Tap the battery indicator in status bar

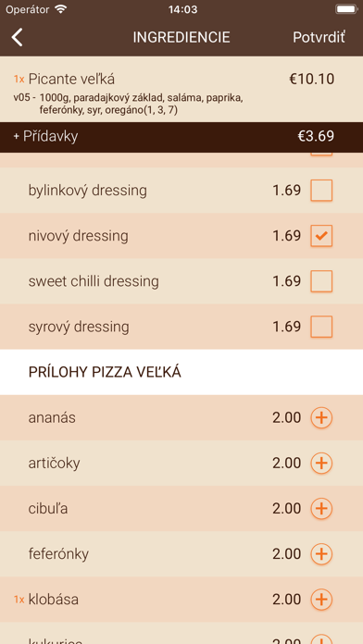tap(346, 9)
